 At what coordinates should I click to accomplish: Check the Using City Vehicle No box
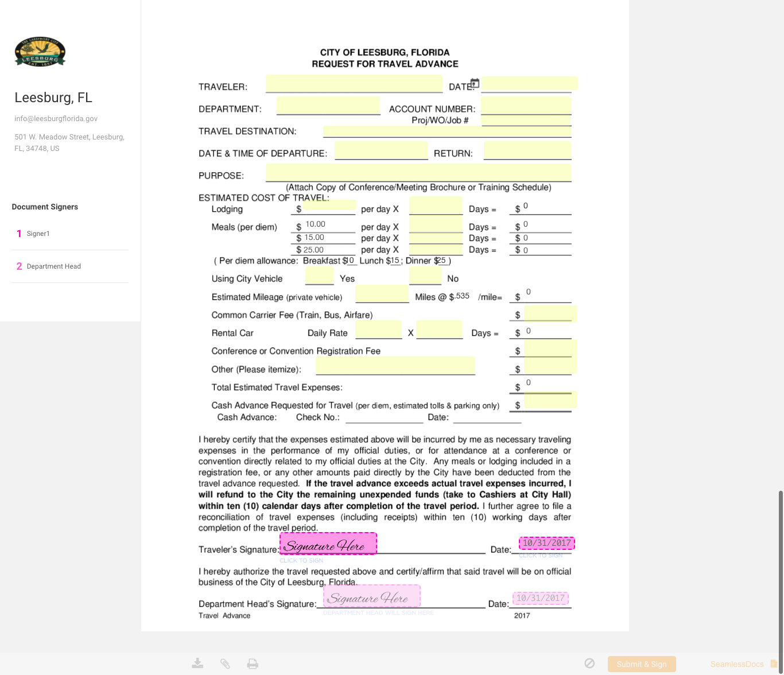click(425, 275)
